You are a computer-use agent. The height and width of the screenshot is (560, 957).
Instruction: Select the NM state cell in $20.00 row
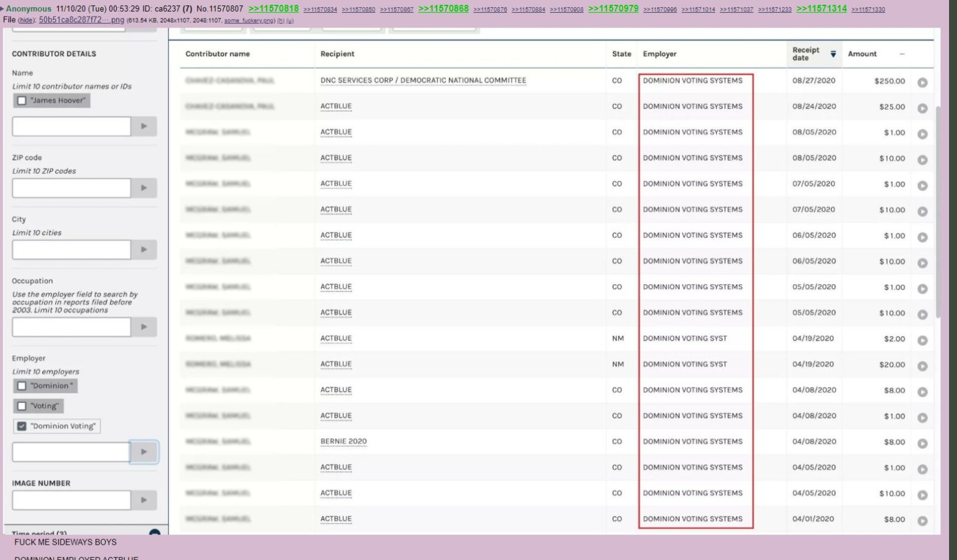[x=618, y=364]
